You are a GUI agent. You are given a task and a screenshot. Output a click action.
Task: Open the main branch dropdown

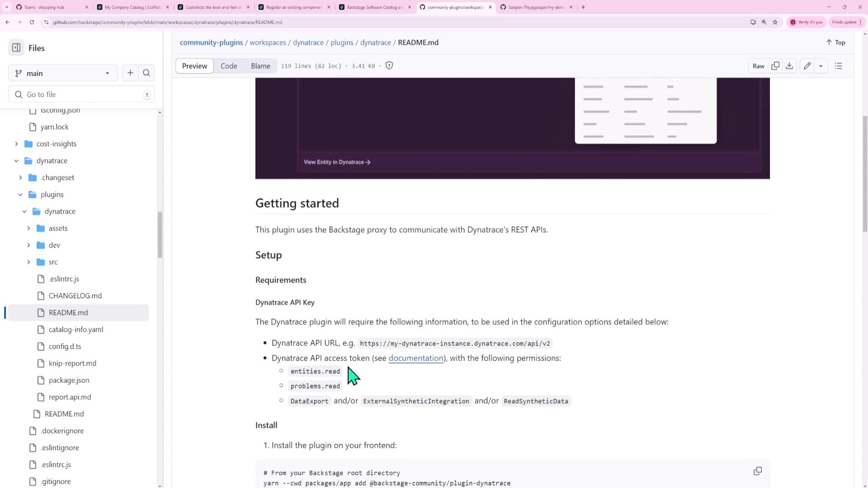coord(63,73)
